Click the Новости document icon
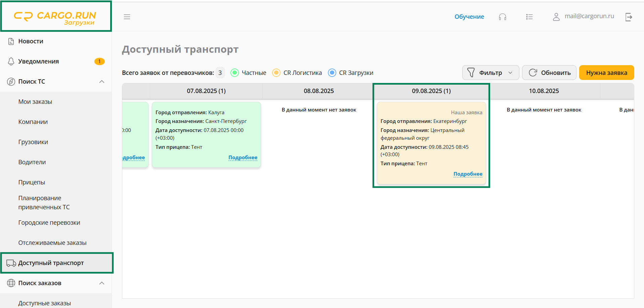 [11, 41]
